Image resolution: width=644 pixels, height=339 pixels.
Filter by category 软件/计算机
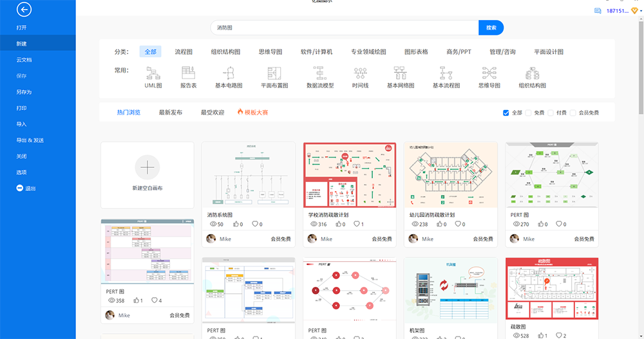click(317, 51)
